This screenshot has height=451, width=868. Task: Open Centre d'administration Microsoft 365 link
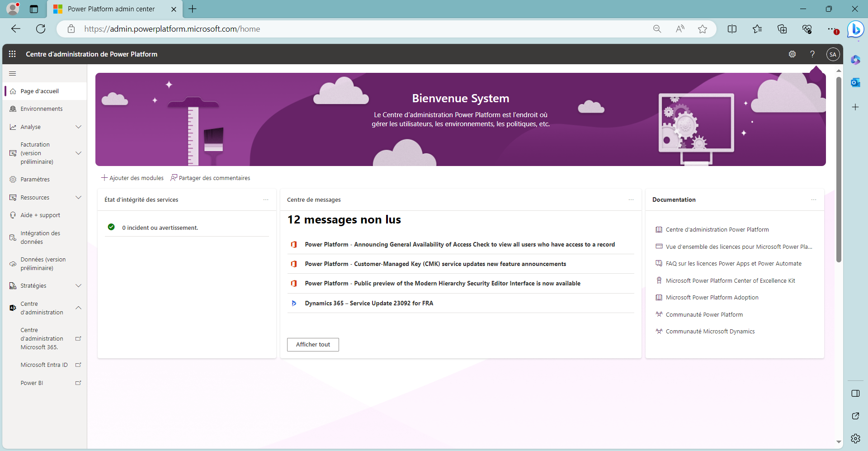pos(45,339)
